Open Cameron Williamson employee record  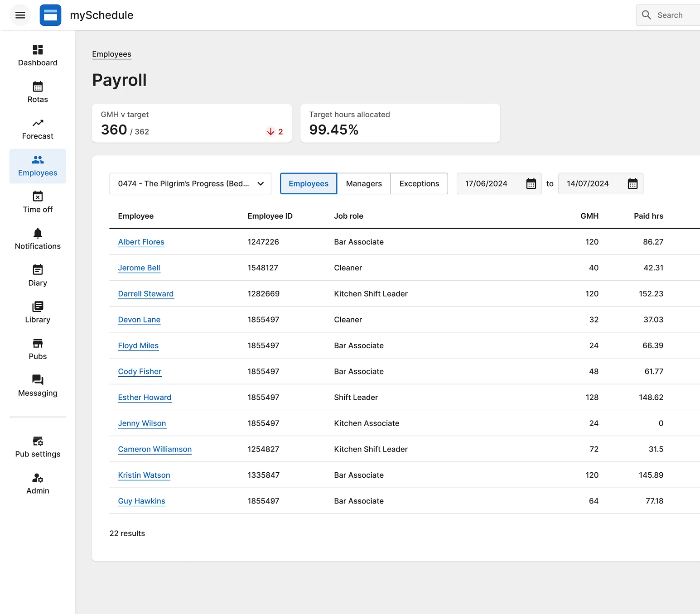pos(155,449)
